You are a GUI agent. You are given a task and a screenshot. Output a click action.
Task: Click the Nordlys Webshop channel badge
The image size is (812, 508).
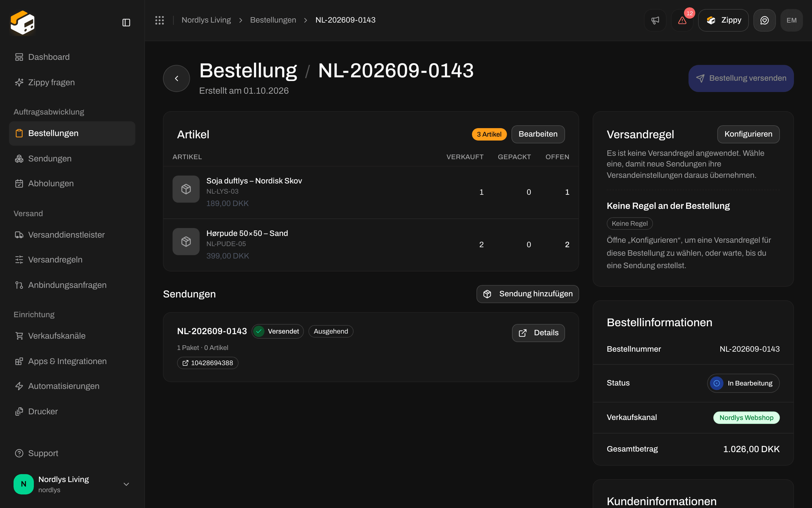(746, 418)
